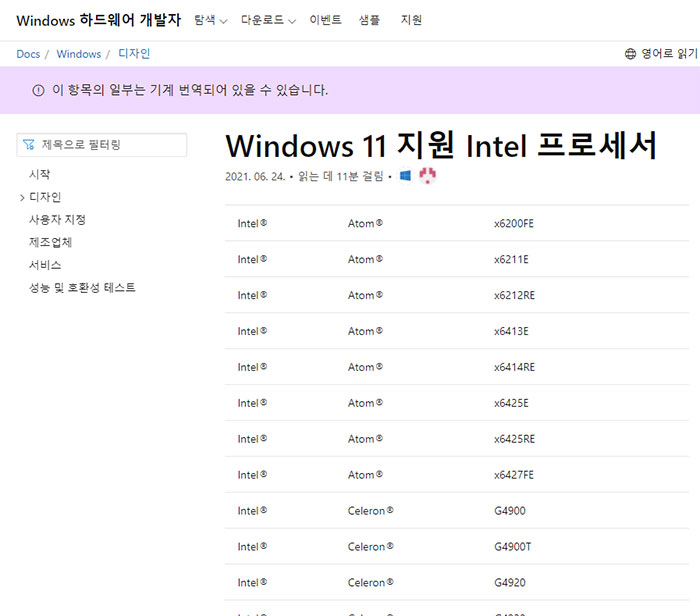Click the x6413E model cell
The height and width of the screenshot is (616, 700).
(x=511, y=331)
